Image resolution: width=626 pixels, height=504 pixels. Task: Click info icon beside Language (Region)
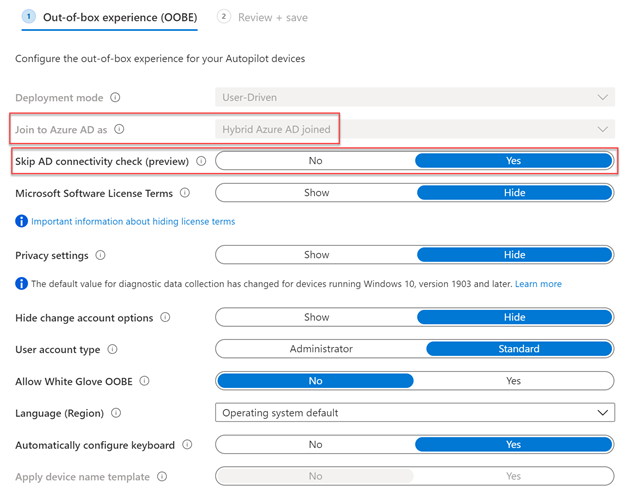point(116,413)
